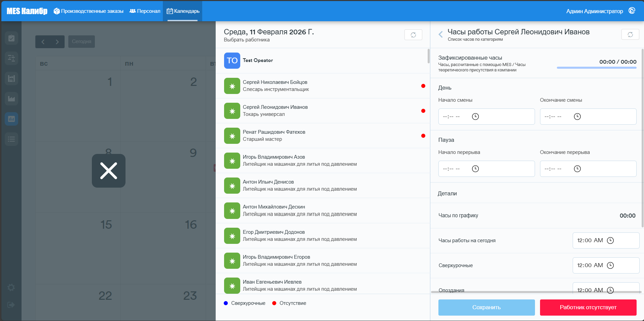The image size is (644, 321).
Task: Open the clock picker for Начало перерыва
Action: [475, 169]
